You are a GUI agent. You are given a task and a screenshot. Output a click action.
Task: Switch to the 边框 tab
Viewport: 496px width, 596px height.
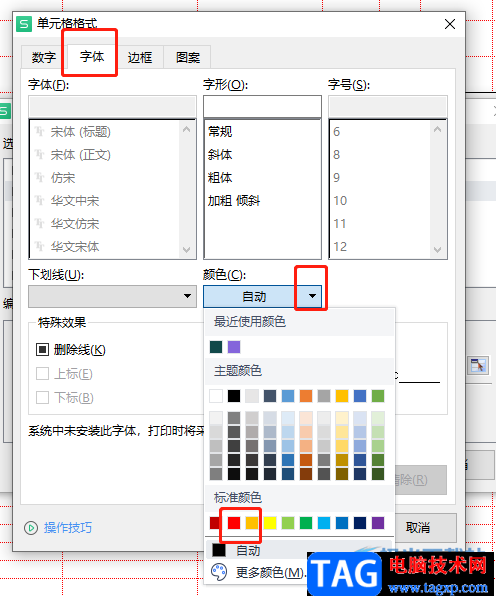tap(140, 57)
